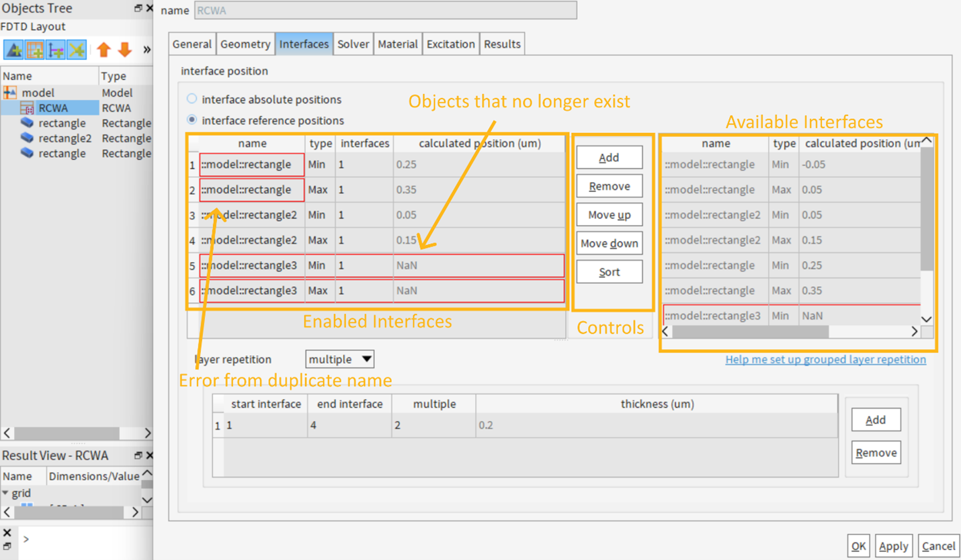
Task: Open the layer repetition dropdown
Action: click(339, 359)
